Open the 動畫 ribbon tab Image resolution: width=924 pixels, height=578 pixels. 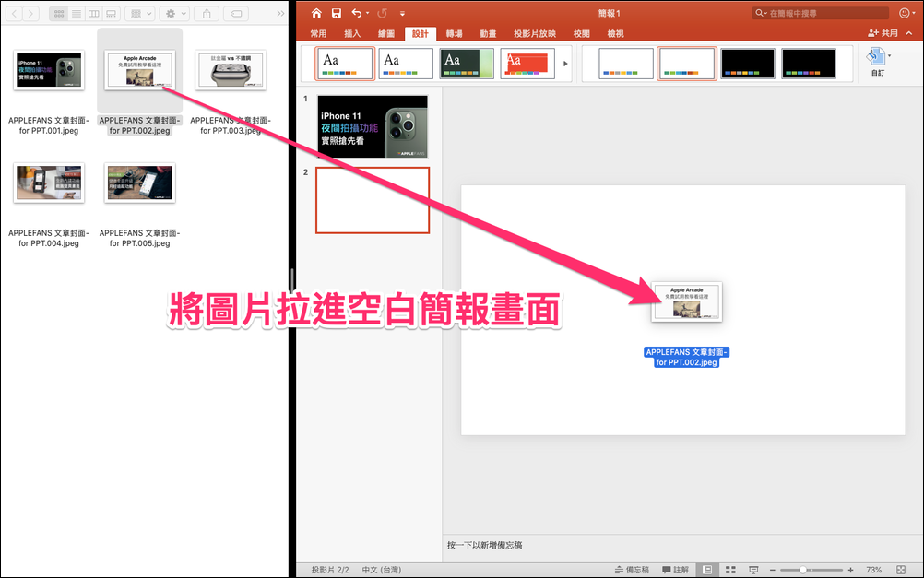tap(488, 33)
